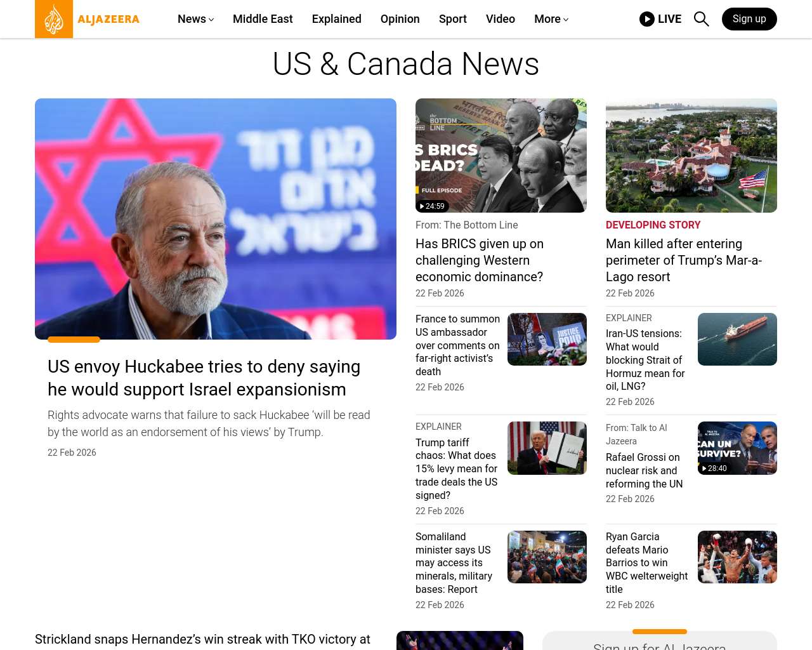Open the Mar-a-Lago aerial thumbnail
The width and height of the screenshot is (812, 650).
[x=691, y=156]
